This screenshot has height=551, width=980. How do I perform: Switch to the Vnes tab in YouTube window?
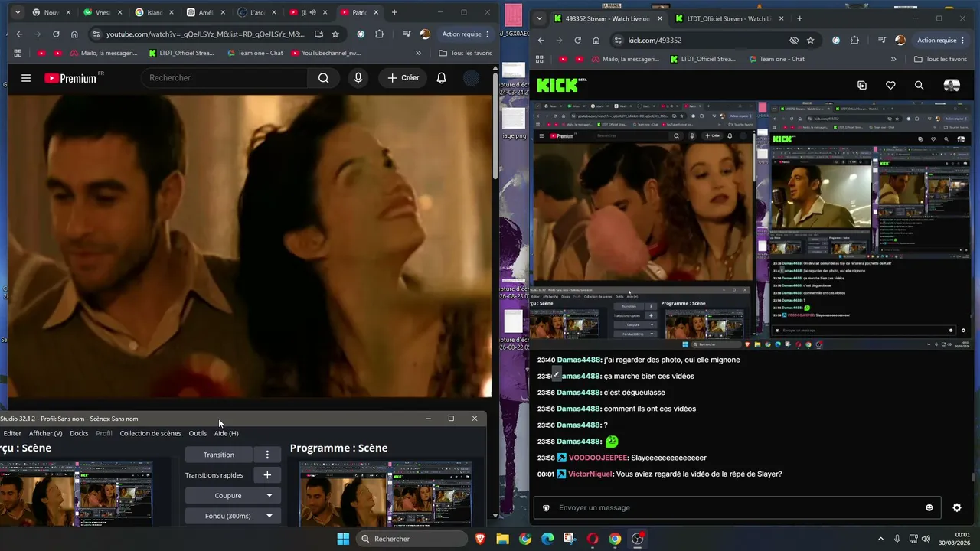(102, 12)
